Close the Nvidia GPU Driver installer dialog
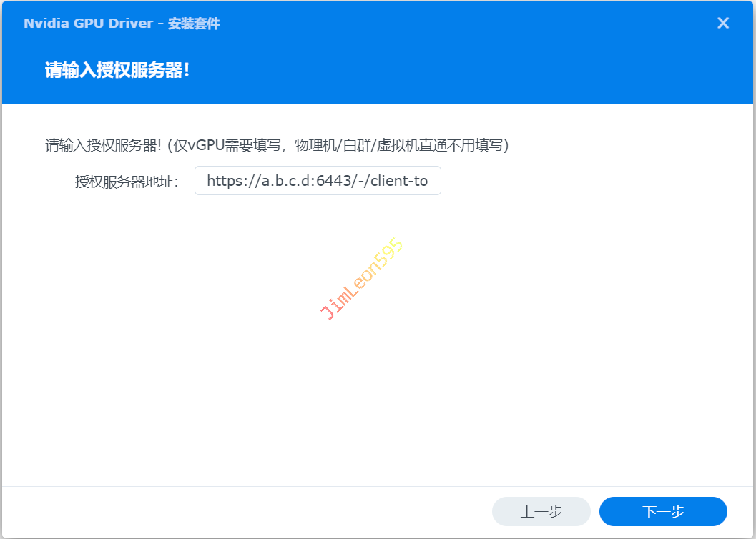The width and height of the screenshot is (756, 539). coord(723,24)
